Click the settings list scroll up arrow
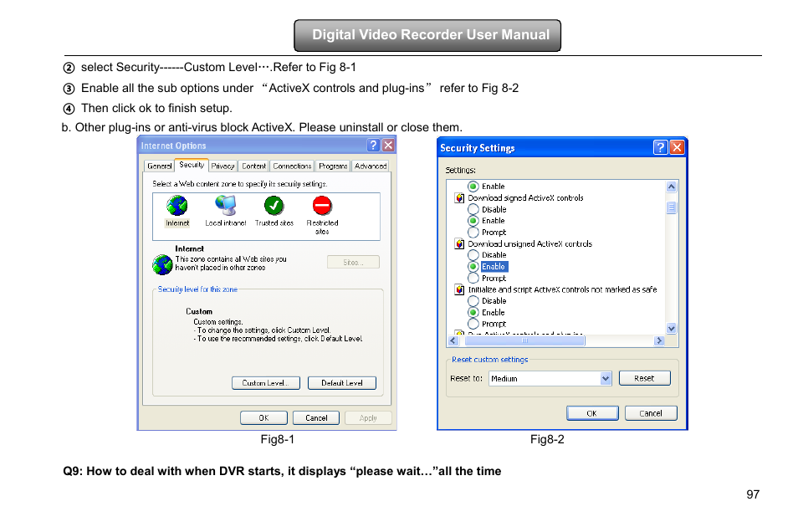The height and width of the screenshot is (532, 798). click(672, 187)
